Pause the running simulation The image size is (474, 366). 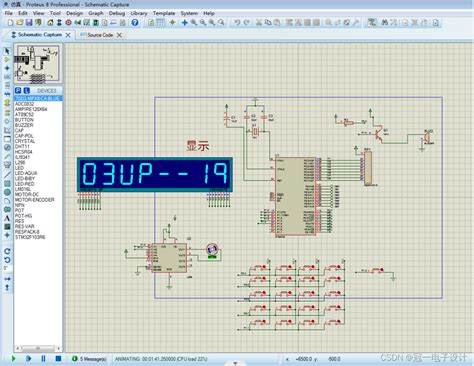(x=43, y=359)
